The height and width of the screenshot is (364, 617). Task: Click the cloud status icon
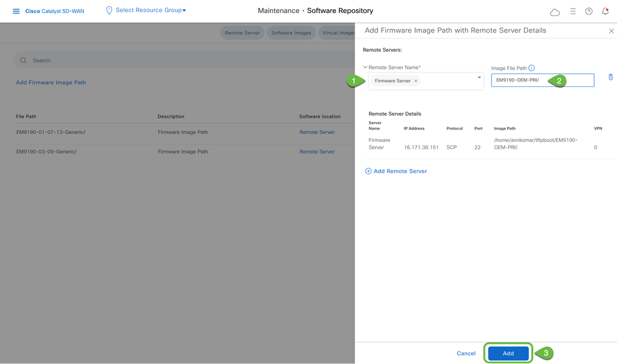click(x=555, y=12)
